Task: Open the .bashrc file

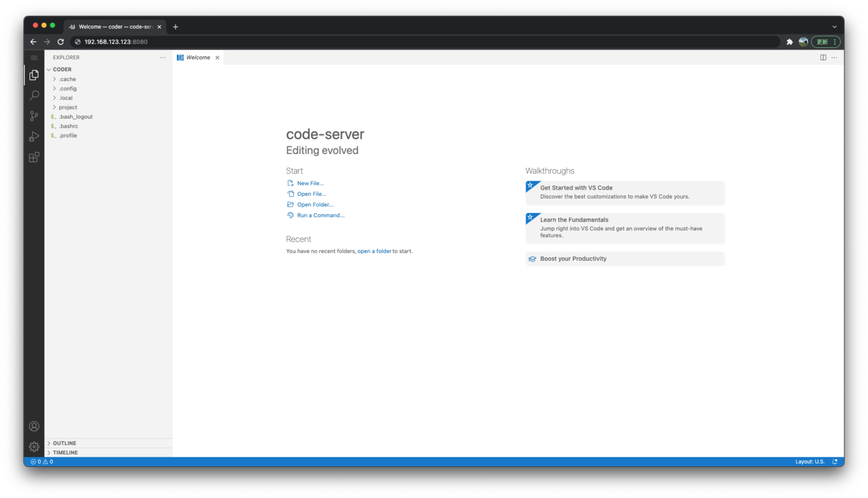Action: click(x=108, y=126)
